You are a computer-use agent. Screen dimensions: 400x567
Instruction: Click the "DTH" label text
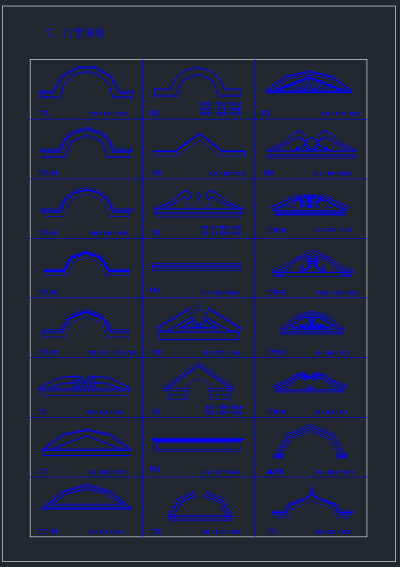pos(156,353)
